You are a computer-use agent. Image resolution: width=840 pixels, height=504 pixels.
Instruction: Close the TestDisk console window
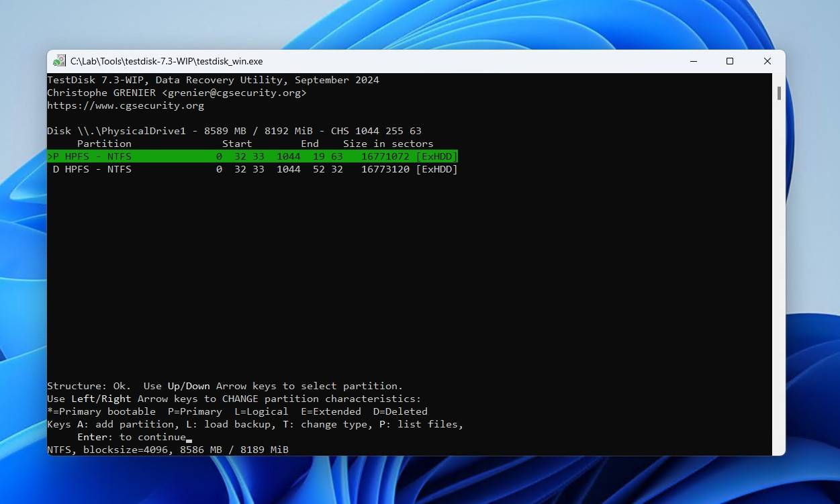click(x=767, y=61)
